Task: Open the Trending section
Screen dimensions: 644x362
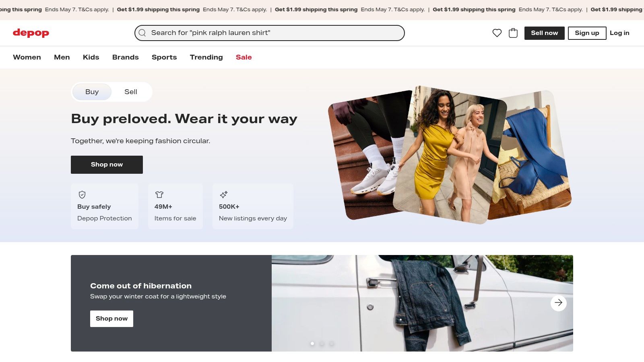Action: coord(206,57)
